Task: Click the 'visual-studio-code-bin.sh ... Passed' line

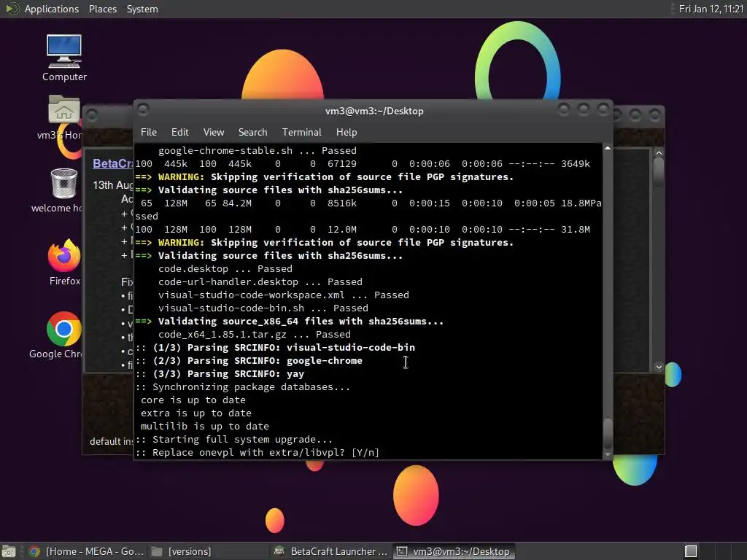Action: (263, 308)
